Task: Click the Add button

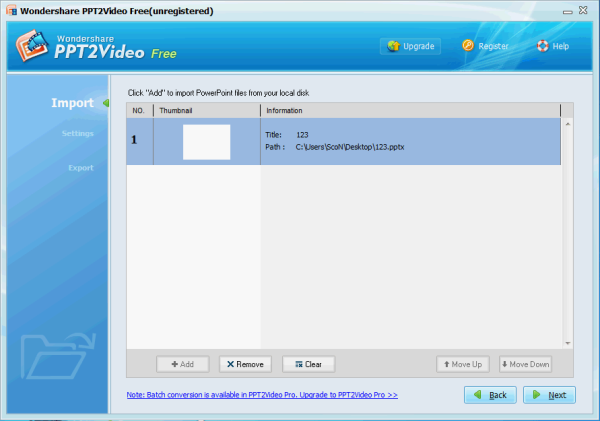Action: [x=183, y=364]
